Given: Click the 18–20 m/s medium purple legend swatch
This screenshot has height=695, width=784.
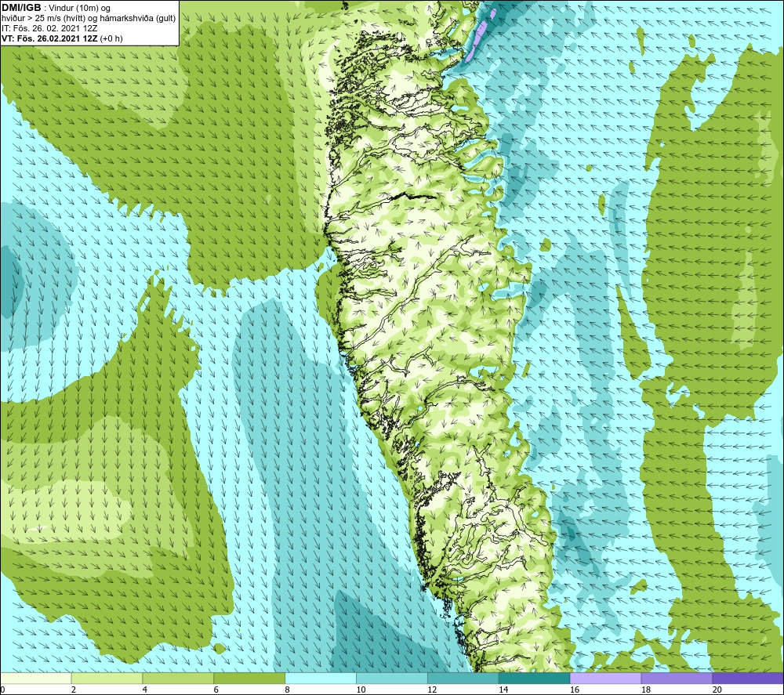Looking at the screenshot, I should pyautogui.click(x=677, y=679).
